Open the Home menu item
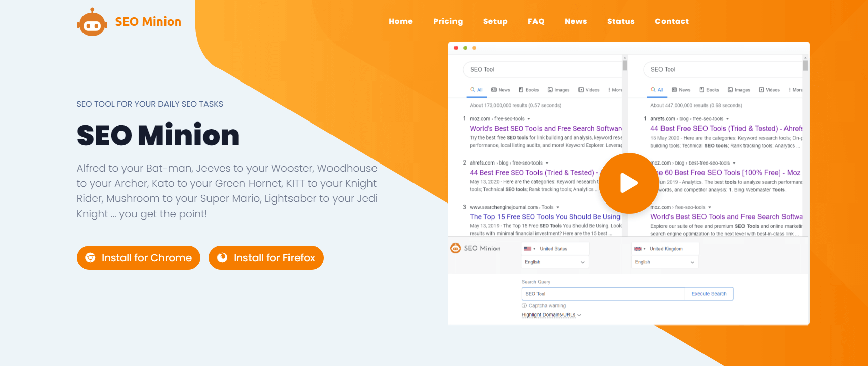Viewport: 868px width, 366px height. (x=401, y=21)
